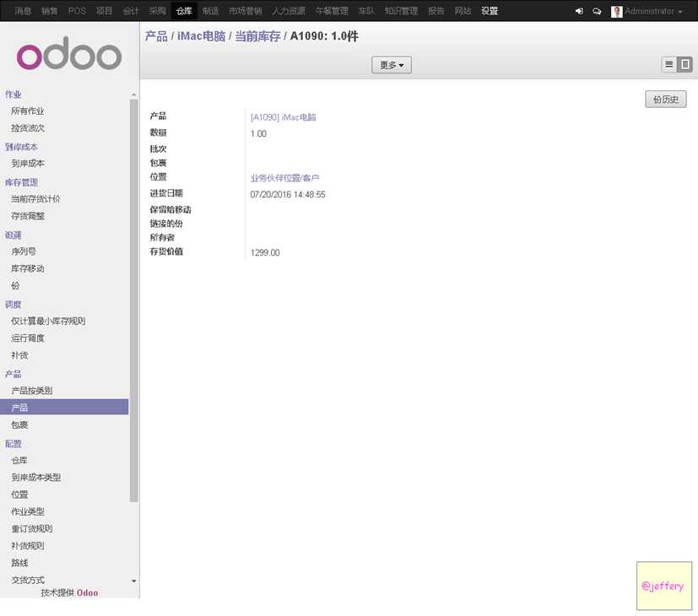
Task: Click the 份历史 button
Action: click(x=665, y=100)
